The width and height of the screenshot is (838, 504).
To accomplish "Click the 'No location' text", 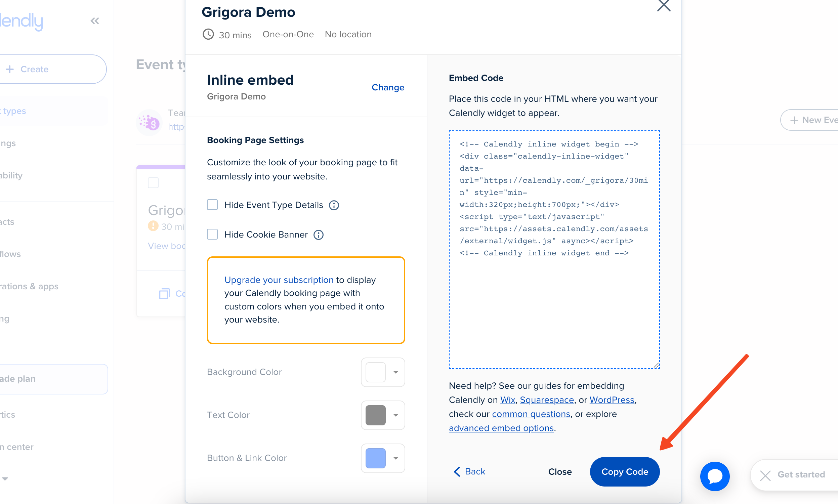I will 348,34.
